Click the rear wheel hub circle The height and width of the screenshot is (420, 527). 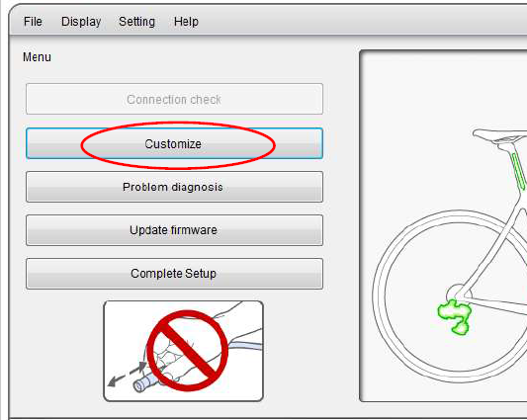pos(459,294)
